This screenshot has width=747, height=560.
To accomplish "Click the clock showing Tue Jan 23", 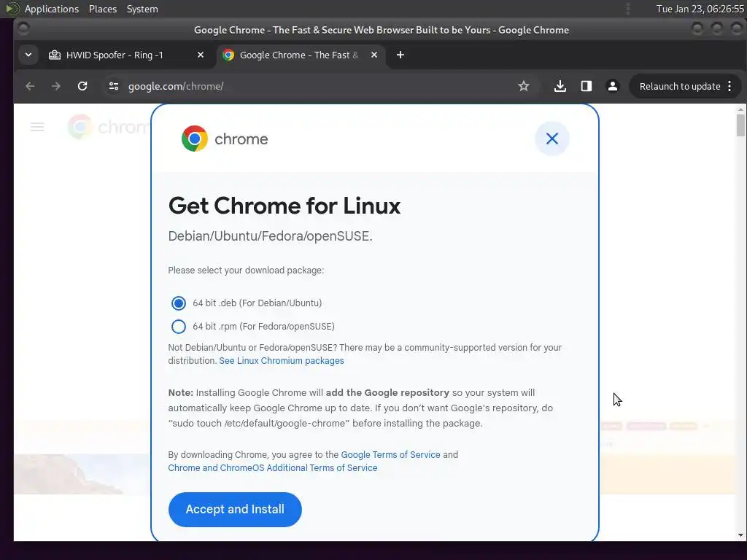I will 700,9.
